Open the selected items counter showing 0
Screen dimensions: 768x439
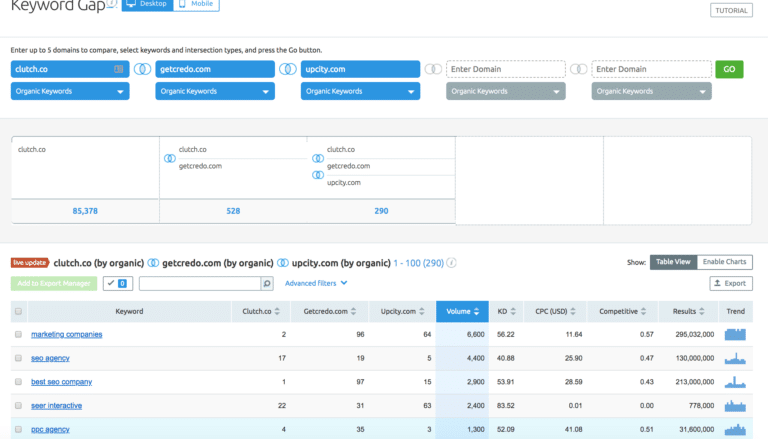(x=118, y=283)
